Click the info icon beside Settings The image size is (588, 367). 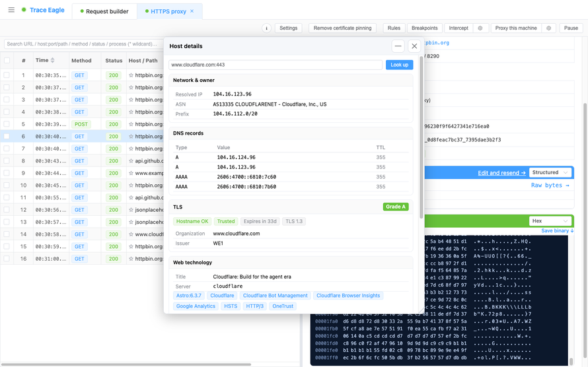[267, 28]
